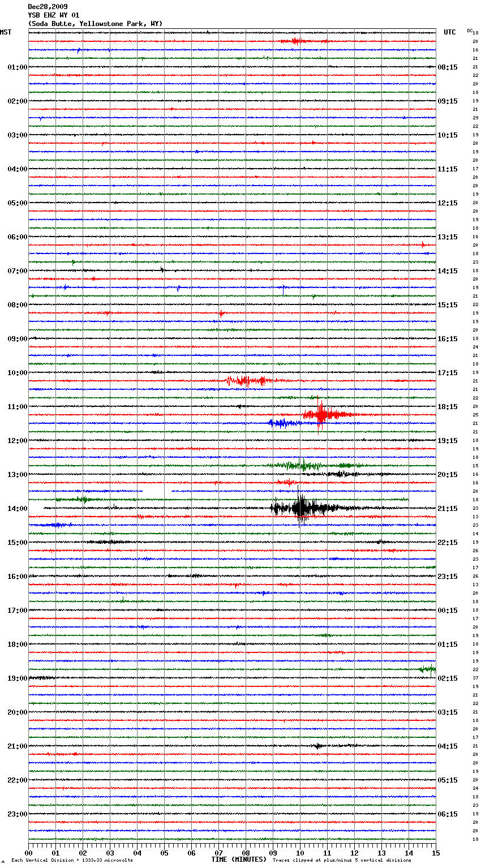This screenshot has height=868, width=481.
Task: Click the "15:15" UTC time label
Action: click(x=448, y=305)
